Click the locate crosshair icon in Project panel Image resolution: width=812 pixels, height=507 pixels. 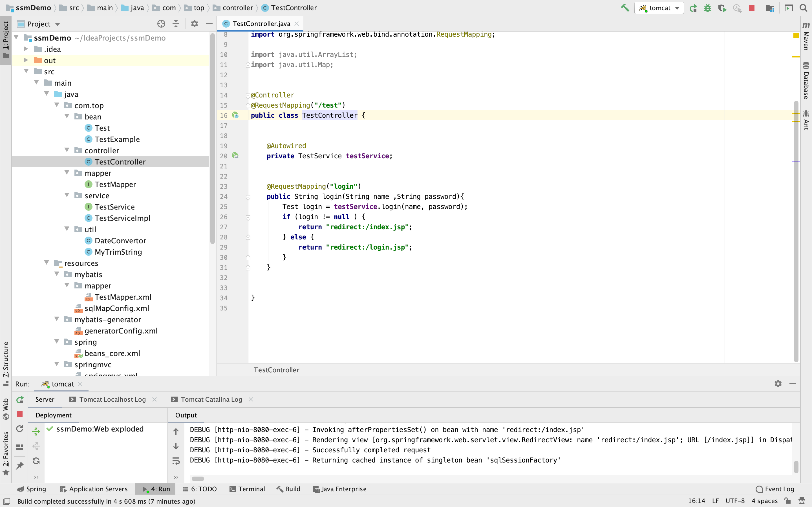click(x=161, y=24)
